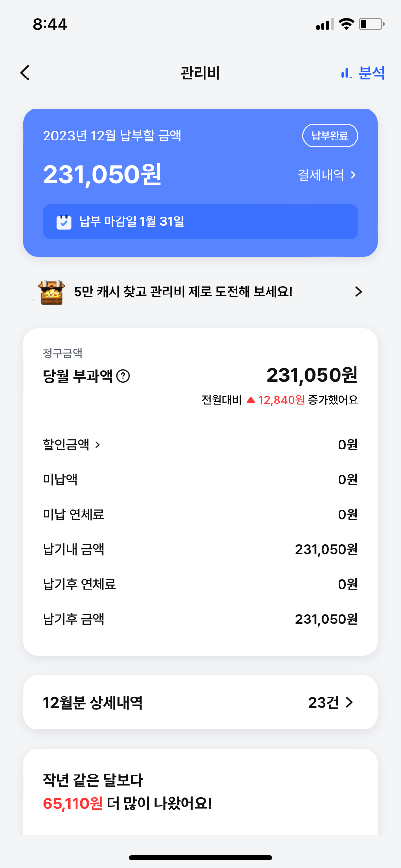Tap the red increase triangle icon
This screenshot has width=401, height=868.
(x=251, y=400)
